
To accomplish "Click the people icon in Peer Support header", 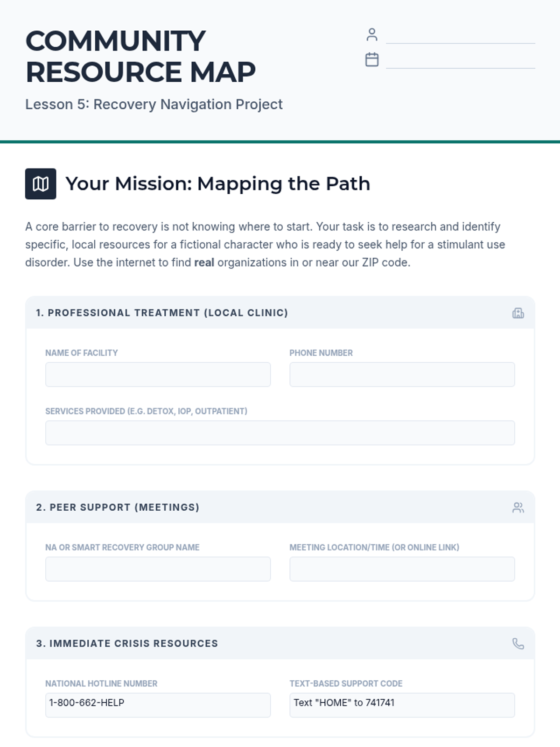I will 518,507.
